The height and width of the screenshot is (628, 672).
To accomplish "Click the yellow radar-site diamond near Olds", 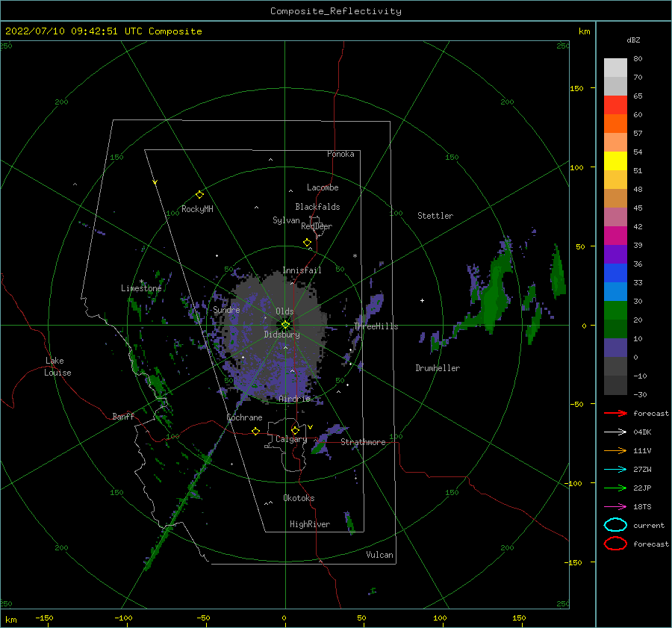I will click(285, 325).
